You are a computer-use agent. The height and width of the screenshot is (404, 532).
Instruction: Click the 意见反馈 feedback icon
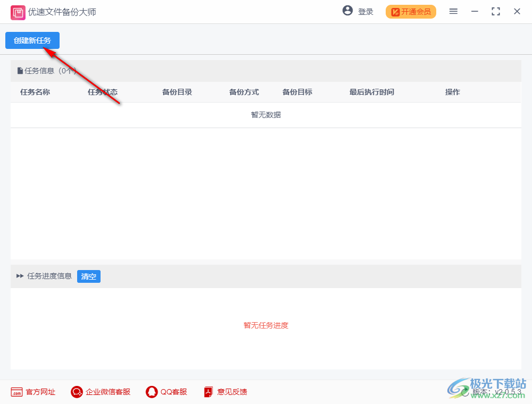[x=208, y=392]
